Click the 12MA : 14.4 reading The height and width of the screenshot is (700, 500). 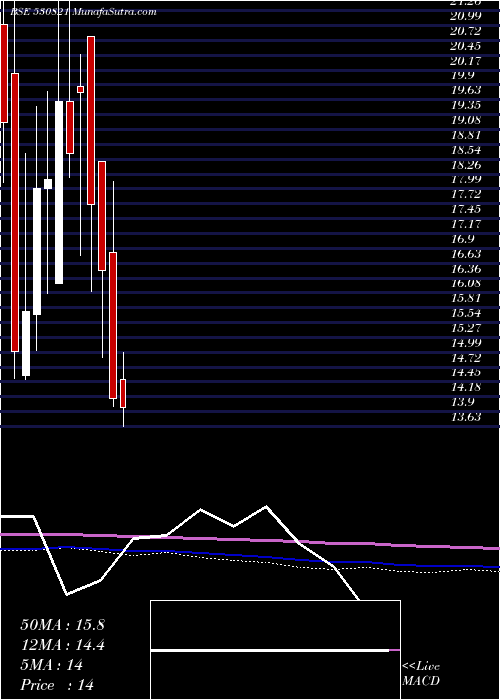pyautogui.click(x=62, y=645)
